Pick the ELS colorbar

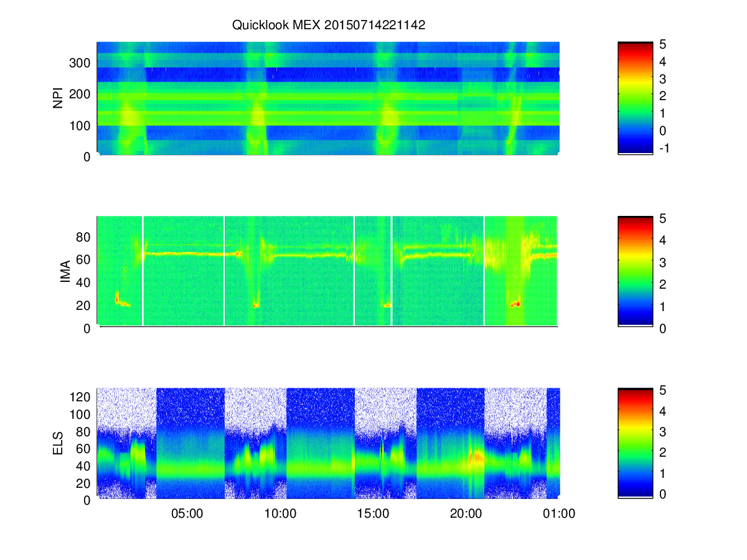(635, 443)
